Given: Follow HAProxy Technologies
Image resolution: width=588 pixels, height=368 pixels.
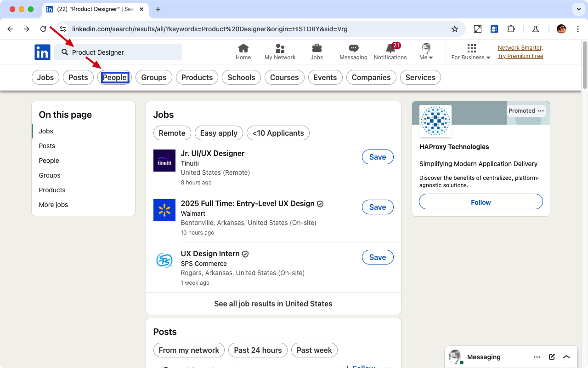Looking at the screenshot, I should [481, 201].
